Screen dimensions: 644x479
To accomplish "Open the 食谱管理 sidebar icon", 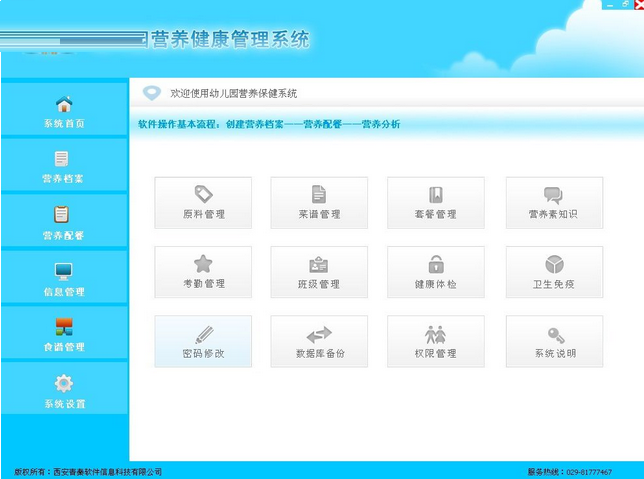I will tap(64, 327).
